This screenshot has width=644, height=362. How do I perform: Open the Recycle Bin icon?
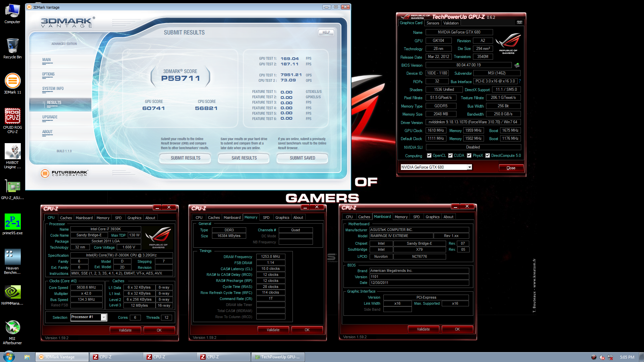click(12, 49)
